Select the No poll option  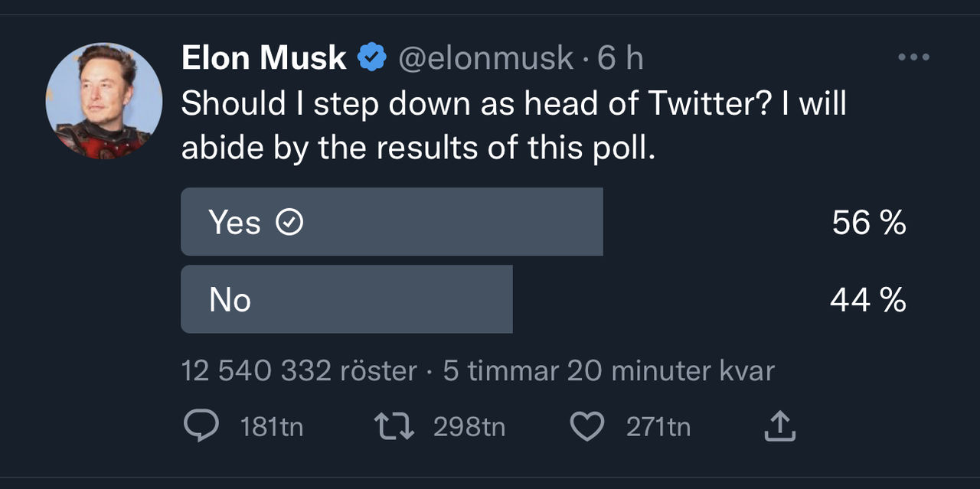(x=346, y=299)
